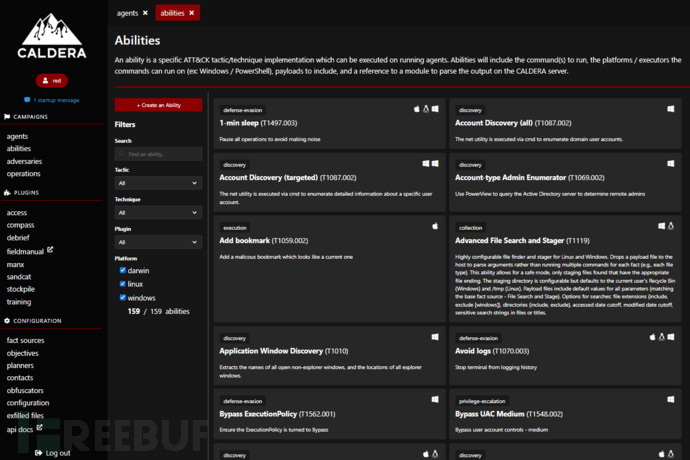
Task: Click the red user badge button
Action: (52, 80)
